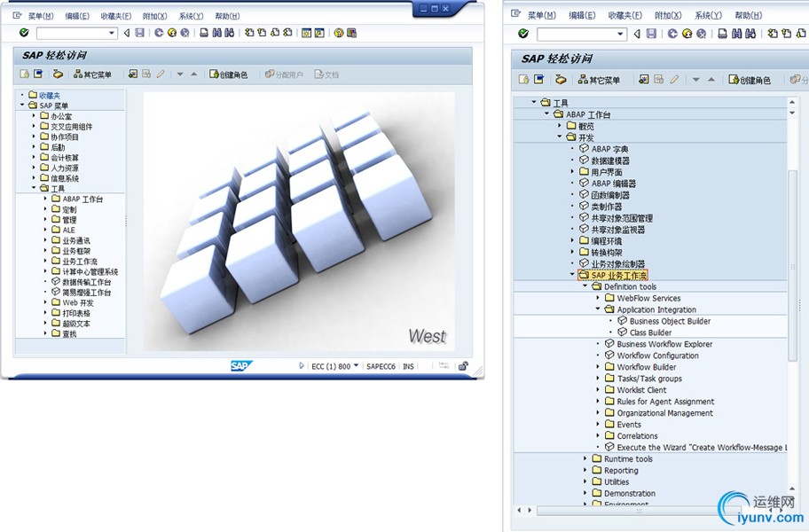The width and height of the screenshot is (809, 532).
Task: Select ABAP 编辑器 in the right tree
Action: tap(614, 183)
